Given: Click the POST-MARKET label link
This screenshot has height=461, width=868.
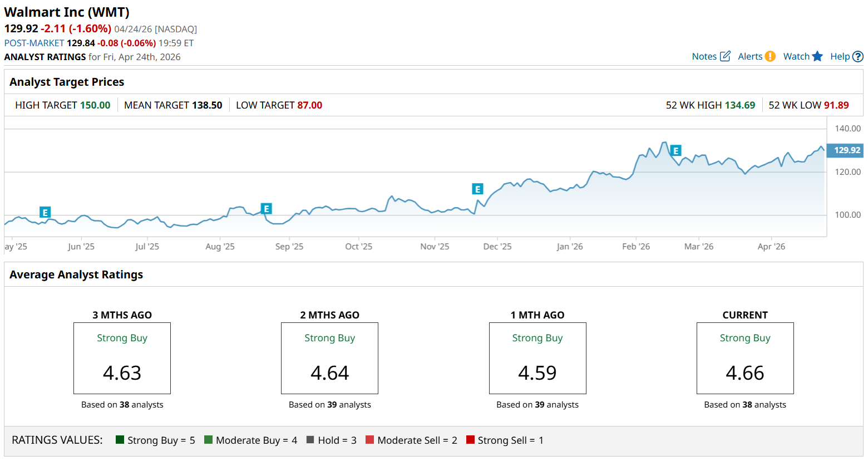Looking at the screenshot, I should [34, 43].
